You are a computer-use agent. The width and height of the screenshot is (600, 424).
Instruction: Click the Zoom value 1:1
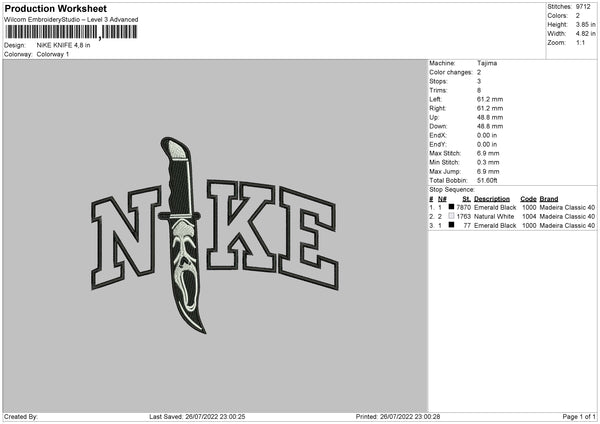[580, 42]
